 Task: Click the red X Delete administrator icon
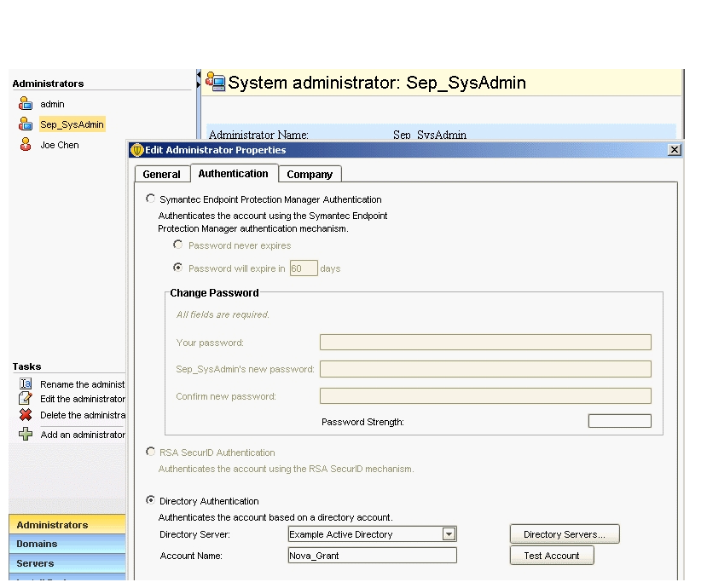click(x=26, y=414)
